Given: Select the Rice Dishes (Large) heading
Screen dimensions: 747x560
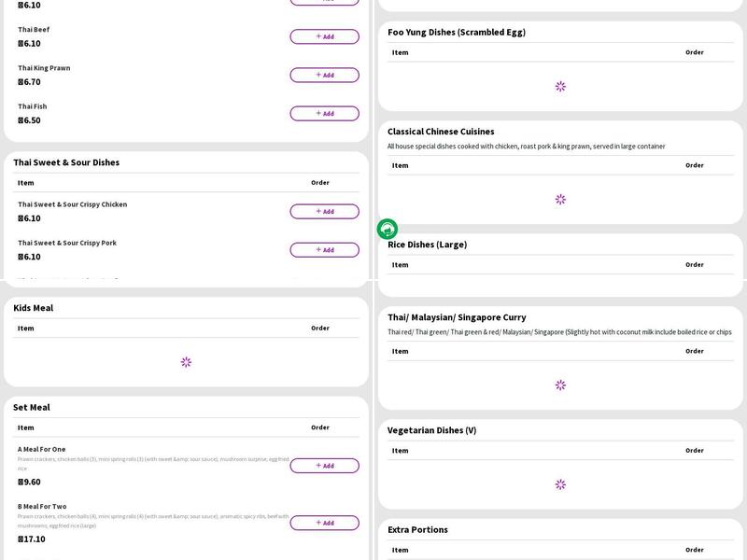Looking at the screenshot, I should click(x=428, y=245).
